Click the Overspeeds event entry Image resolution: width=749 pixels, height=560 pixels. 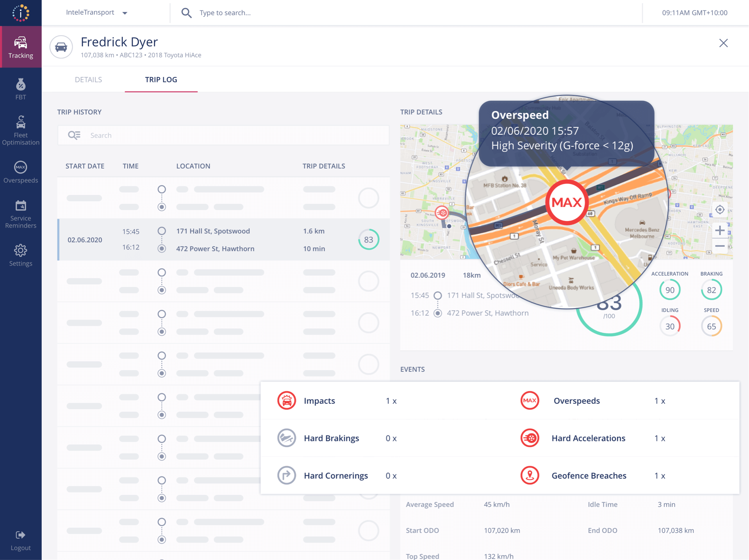[576, 401]
